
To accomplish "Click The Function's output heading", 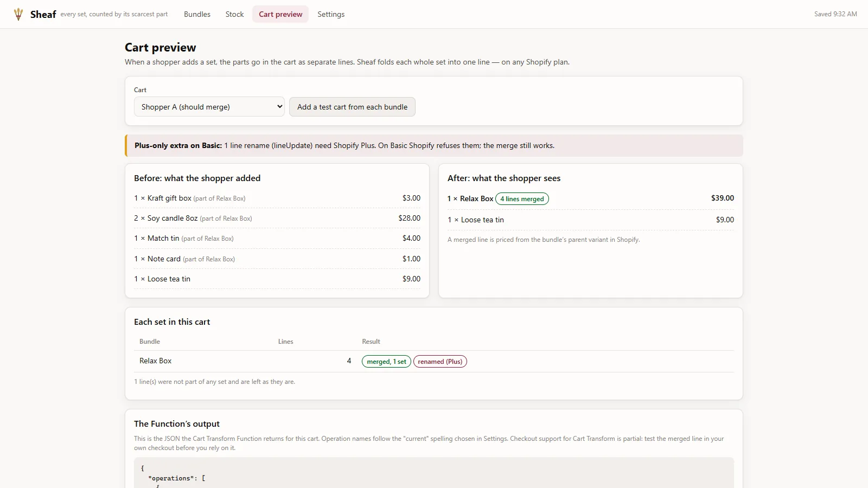I will pyautogui.click(x=177, y=424).
